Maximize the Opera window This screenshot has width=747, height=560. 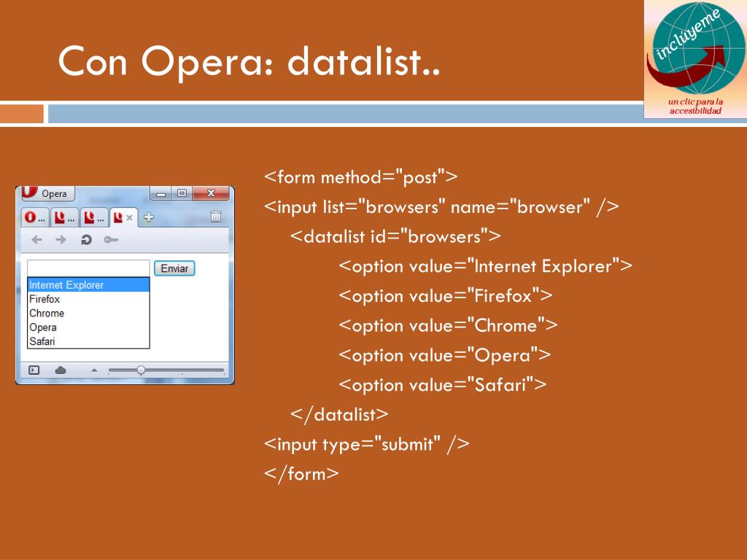(x=182, y=192)
